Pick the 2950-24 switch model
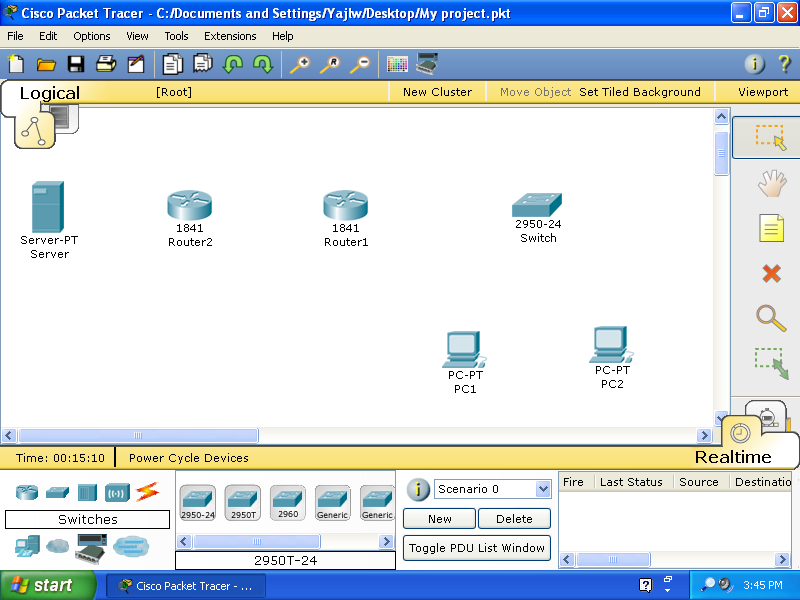The width and height of the screenshot is (800, 600). [197, 503]
